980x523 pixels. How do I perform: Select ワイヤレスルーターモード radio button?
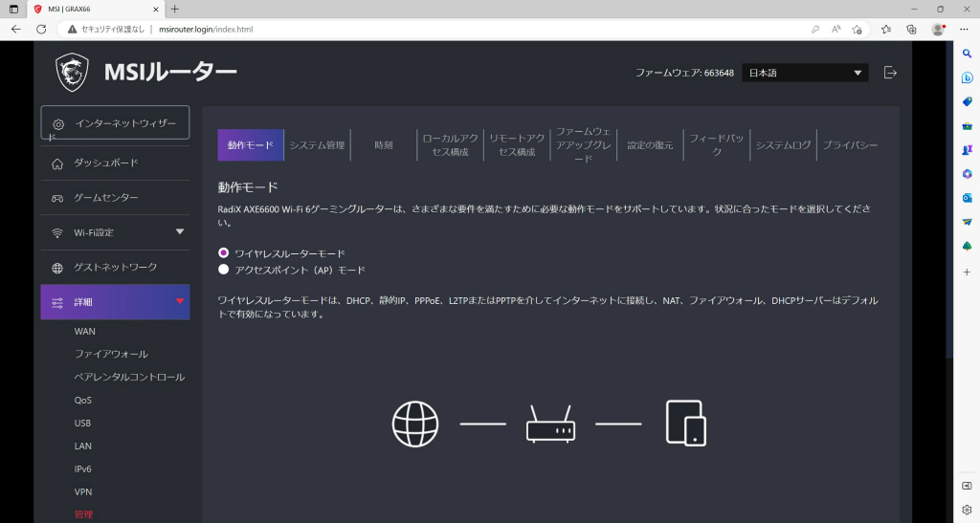223,252
